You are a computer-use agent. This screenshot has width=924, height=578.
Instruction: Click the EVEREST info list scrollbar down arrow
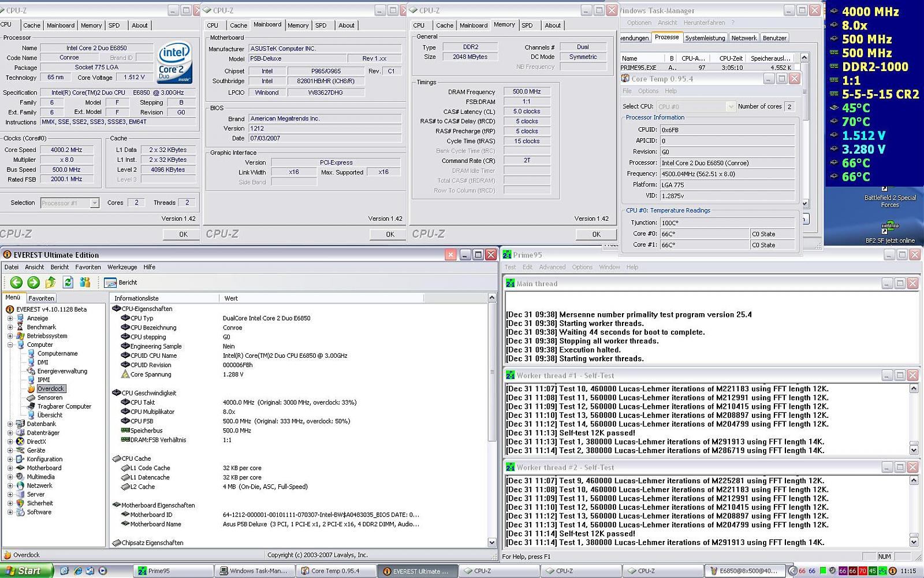click(492, 542)
